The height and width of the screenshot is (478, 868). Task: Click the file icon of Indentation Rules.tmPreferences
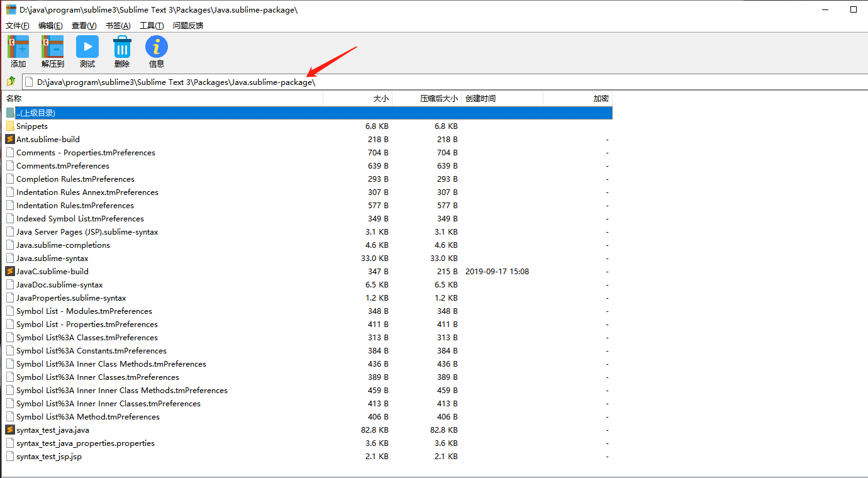[10, 206]
